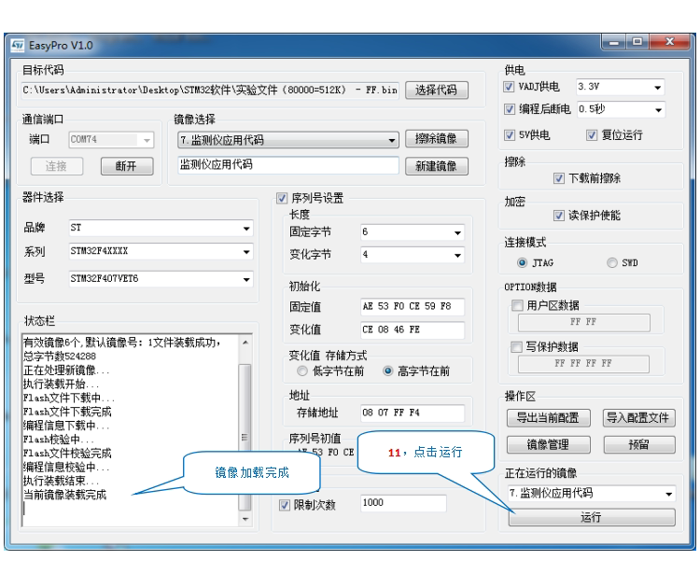Toggle 序列号设置 checkbox

point(282,198)
